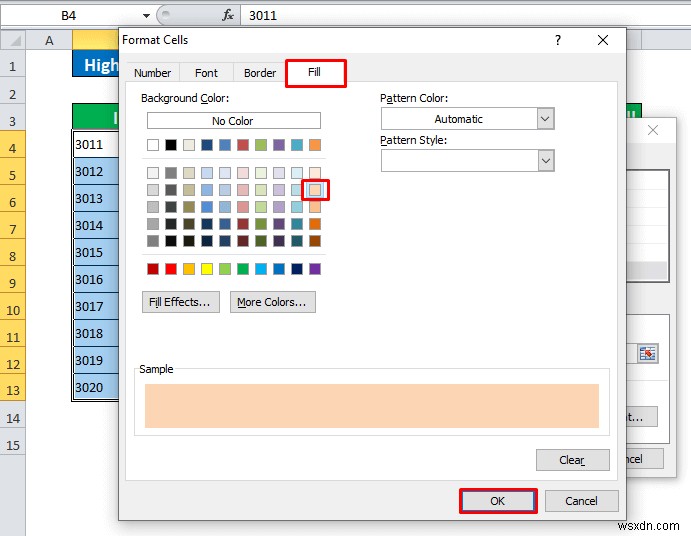
Task: Click the Clear button
Action: 572,460
